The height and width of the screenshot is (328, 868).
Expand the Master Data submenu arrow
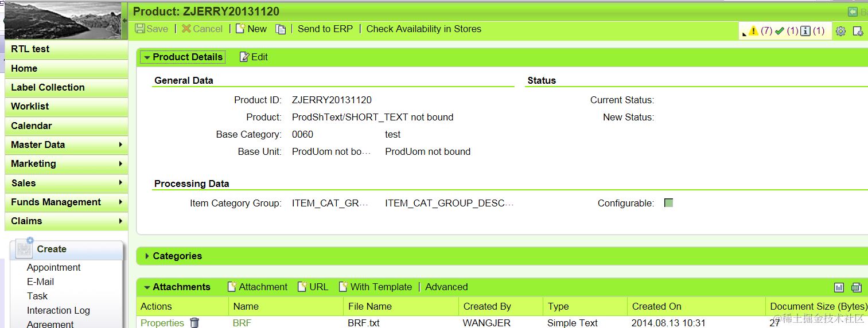click(120, 145)
